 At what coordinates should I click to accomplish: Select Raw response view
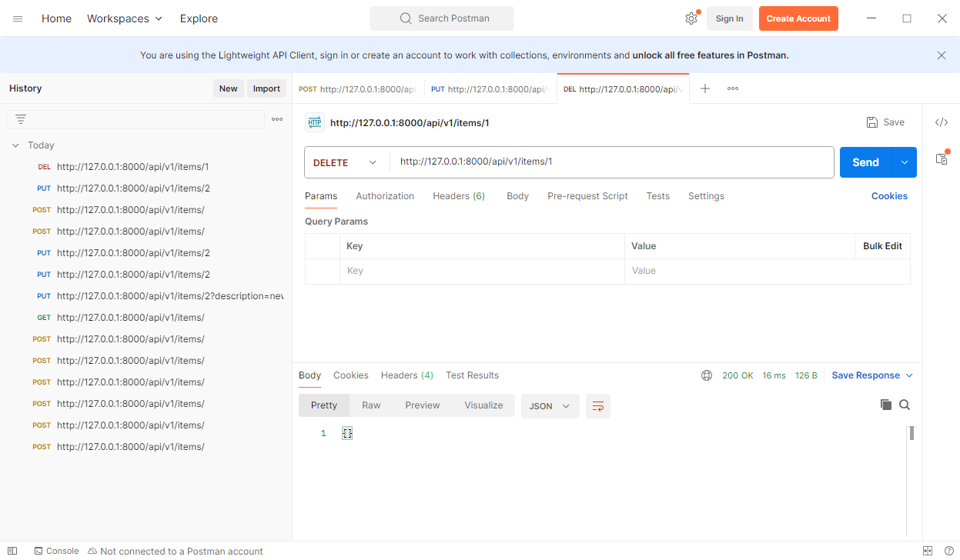click(x=371, y=405)
